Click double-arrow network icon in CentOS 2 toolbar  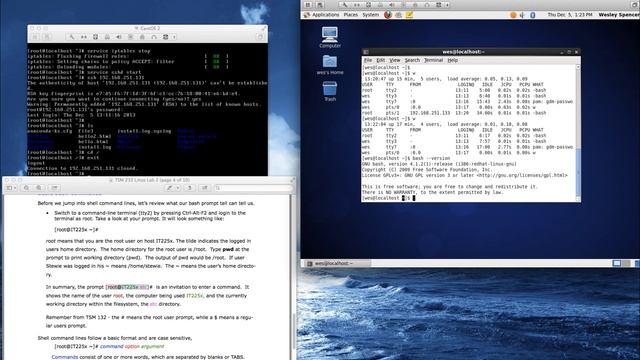84,37
